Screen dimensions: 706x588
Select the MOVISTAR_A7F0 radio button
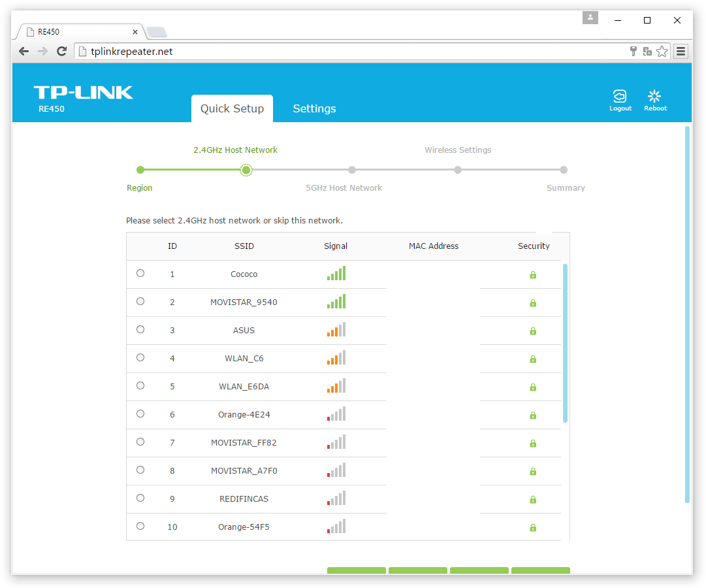140,470
